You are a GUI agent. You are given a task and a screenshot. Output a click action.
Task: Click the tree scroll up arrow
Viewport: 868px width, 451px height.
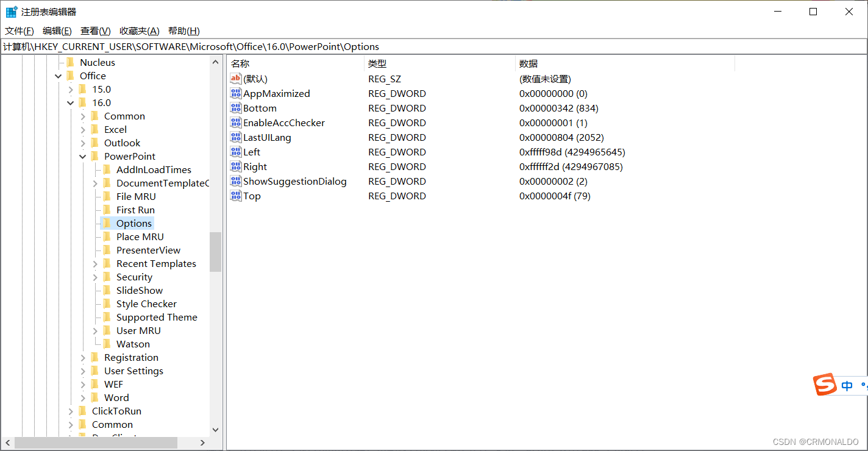[x=215, y=62]
